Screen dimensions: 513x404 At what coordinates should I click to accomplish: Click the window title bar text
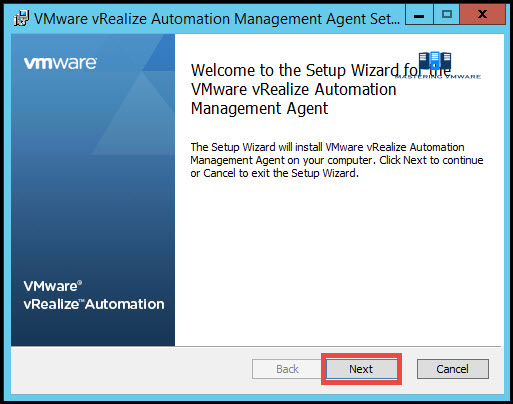tap(217, 19)
